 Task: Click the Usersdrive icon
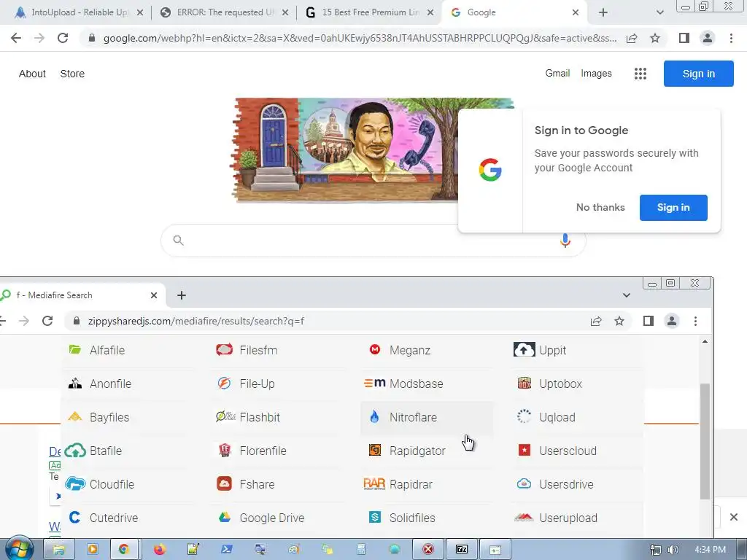(x=524, y=484)
